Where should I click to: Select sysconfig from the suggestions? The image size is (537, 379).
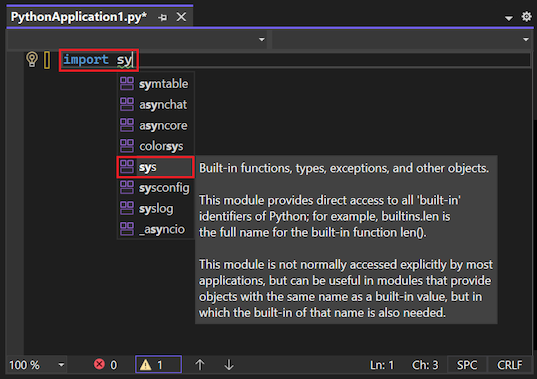[156, 188]
